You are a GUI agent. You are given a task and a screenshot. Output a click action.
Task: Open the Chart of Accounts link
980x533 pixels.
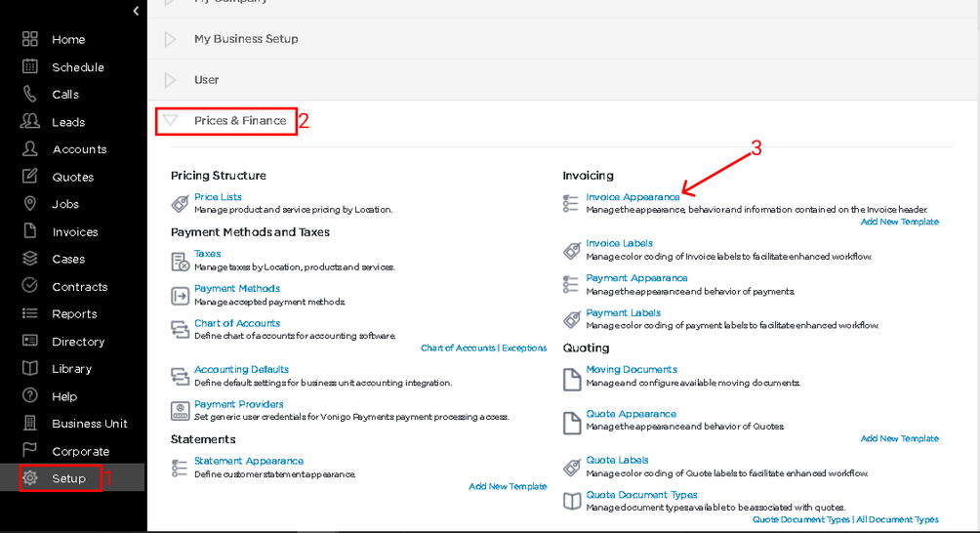[x=237, y=323]
